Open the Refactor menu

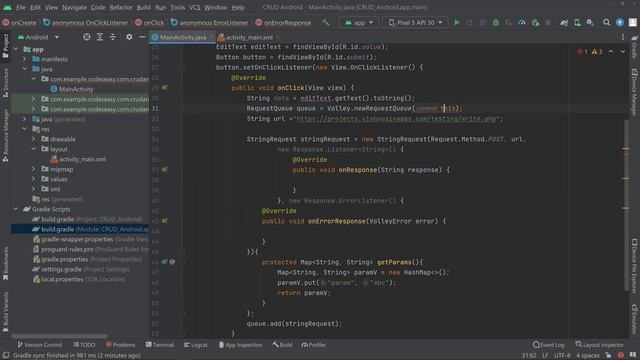coord(121,7)
